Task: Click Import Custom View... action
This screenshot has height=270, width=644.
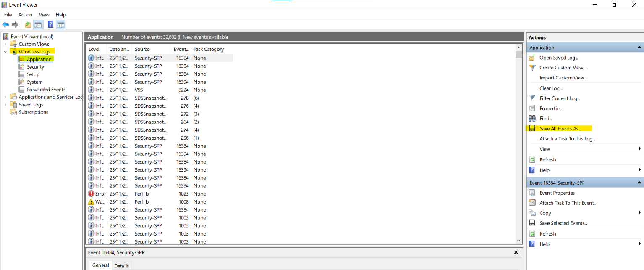Action: (563, 78)
